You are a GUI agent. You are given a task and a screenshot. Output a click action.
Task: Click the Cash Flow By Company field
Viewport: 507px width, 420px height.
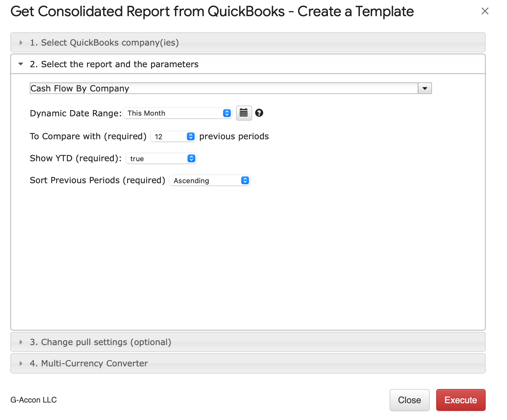pyautogui.click(x=224, y=88)
